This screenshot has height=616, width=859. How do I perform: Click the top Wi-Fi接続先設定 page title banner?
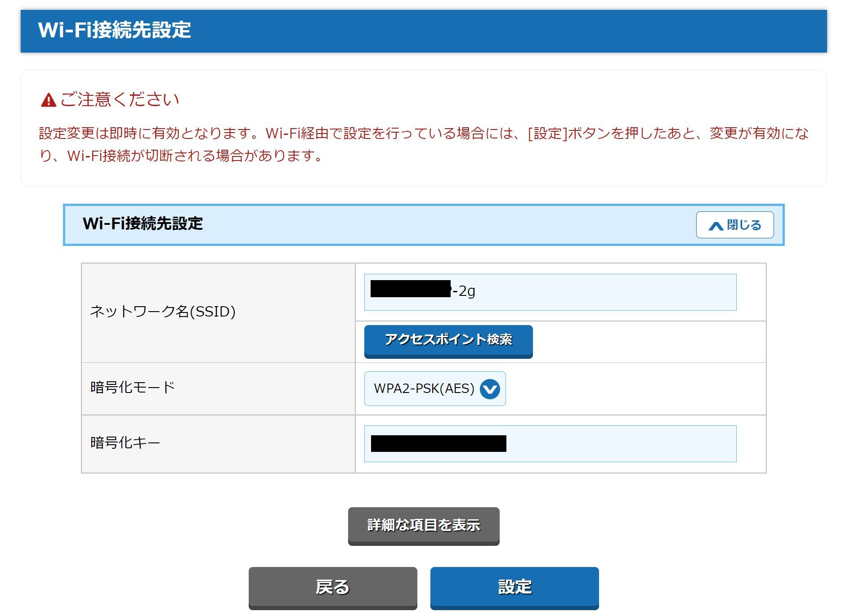tap(115, 31)
